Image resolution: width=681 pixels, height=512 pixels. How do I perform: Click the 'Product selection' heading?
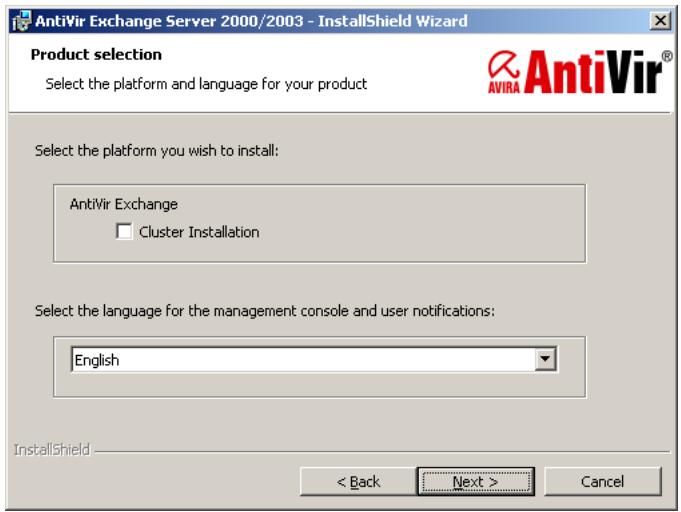pos(96,55)
